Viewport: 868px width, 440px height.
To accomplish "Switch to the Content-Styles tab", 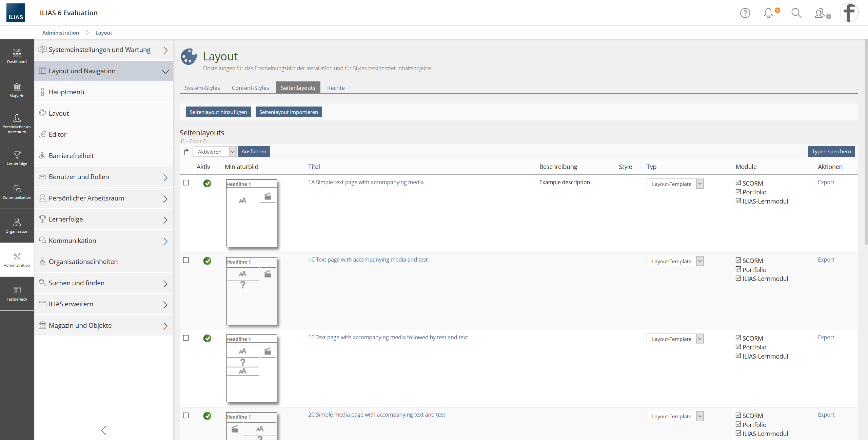I will [250, 88].
